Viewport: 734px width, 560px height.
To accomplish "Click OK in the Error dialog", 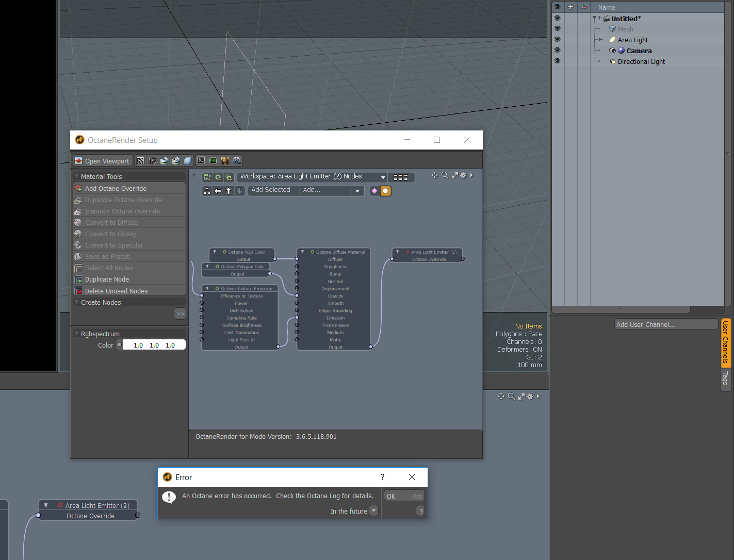I will [x=404, y=496].
